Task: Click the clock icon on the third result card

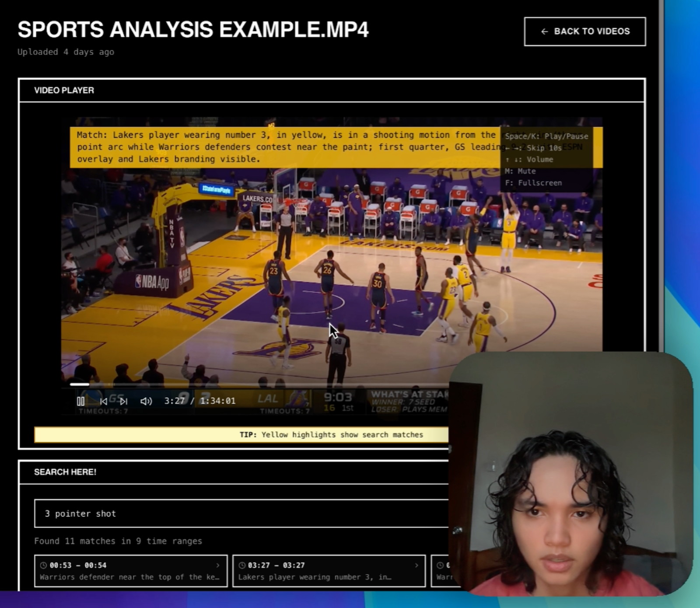Action: (x=440, y=565)
